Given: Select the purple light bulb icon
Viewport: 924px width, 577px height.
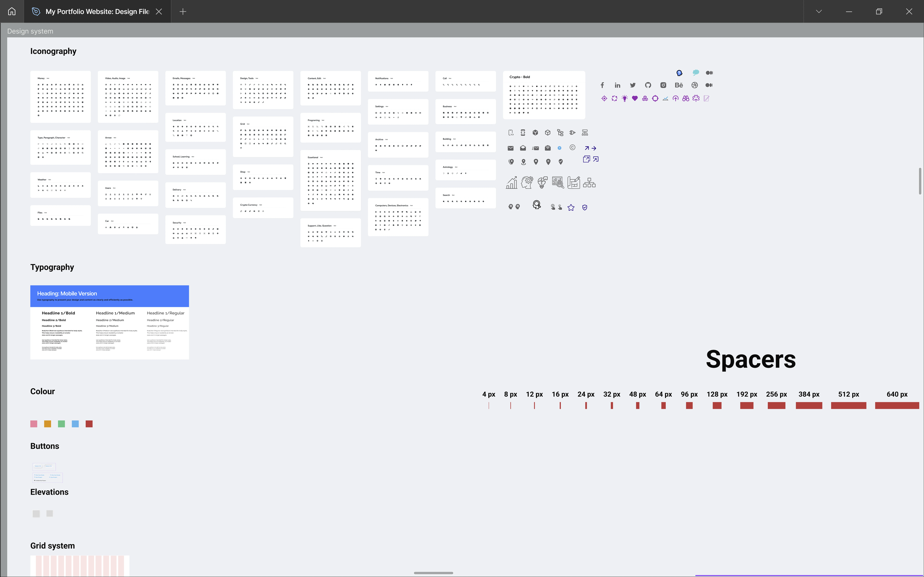Looking at the screenshot, I should [625, 98].
